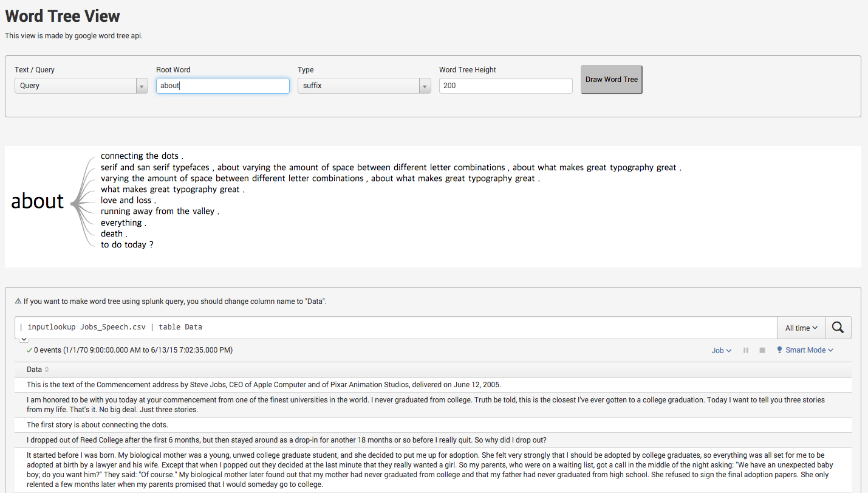Open the All time range picker
Screen dimensions: 868x493
click(801, 328)
